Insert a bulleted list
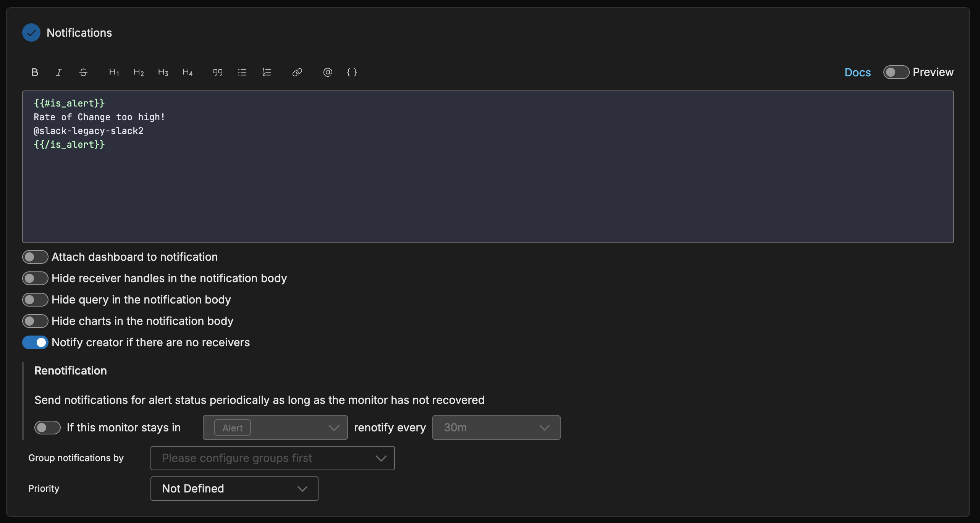Image resolution: width=980 pixels, height=523 pixels. [x=242, y=72]
